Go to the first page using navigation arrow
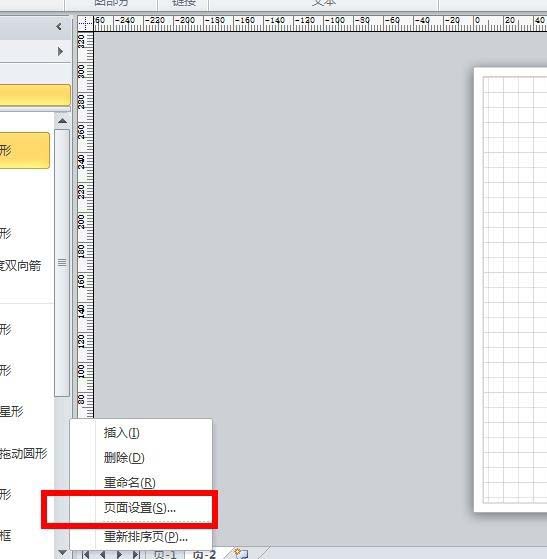Viewport: 547px width, 559px height. pos(86,554)
